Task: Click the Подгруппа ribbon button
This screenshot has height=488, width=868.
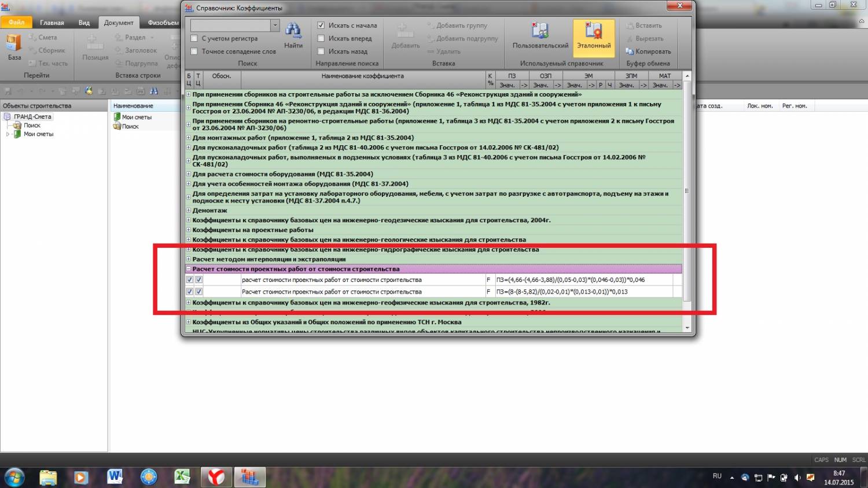Action: pos(136,63)
